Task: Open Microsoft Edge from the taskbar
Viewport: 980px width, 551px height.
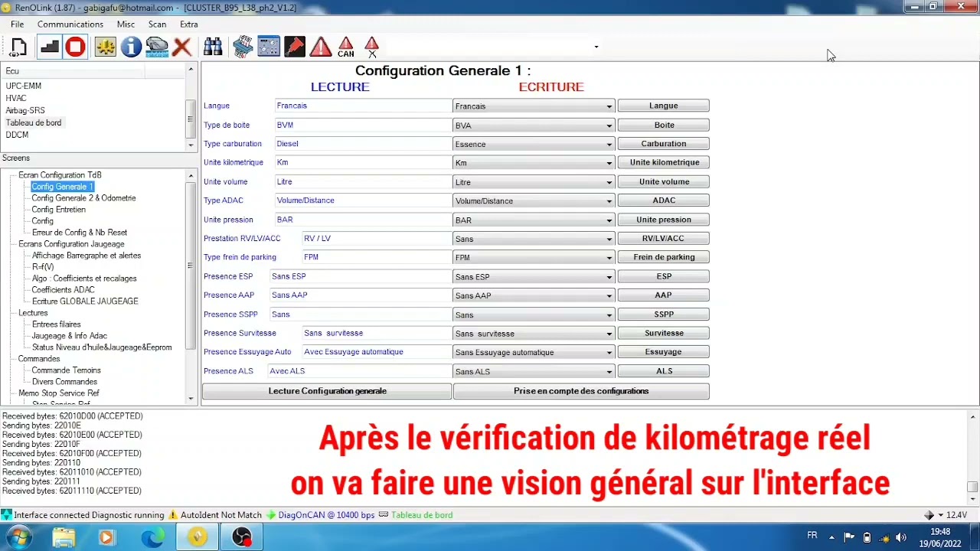Action: (152, 538)
